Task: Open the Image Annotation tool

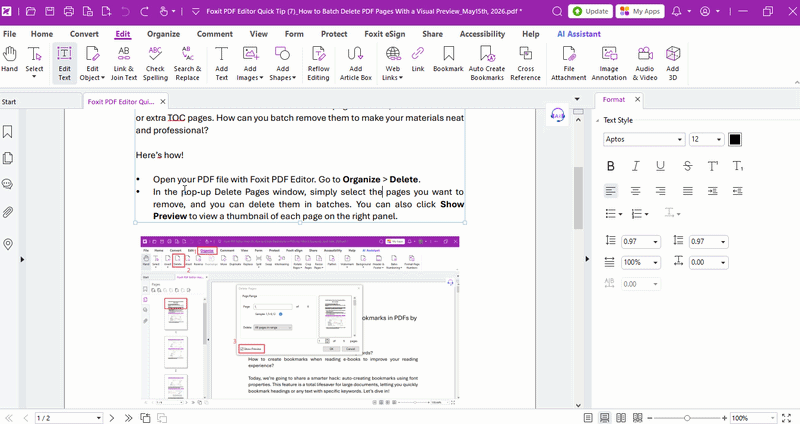Action: [609, 63]
